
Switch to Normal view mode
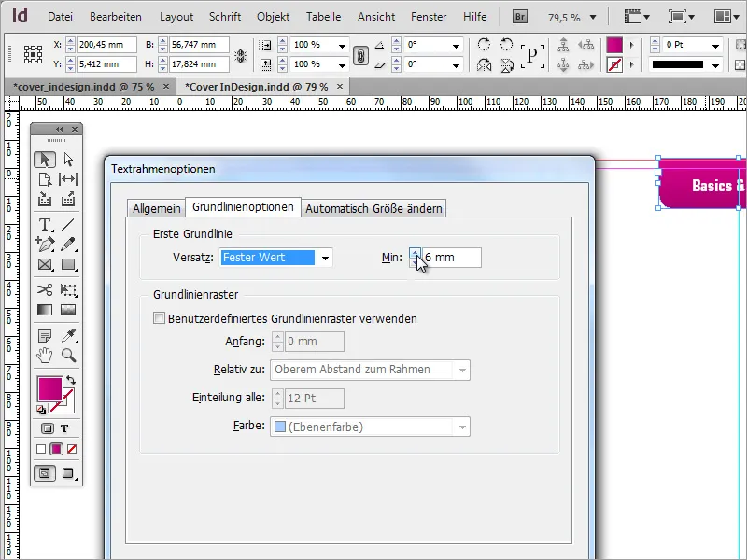[x=45, y=473]
